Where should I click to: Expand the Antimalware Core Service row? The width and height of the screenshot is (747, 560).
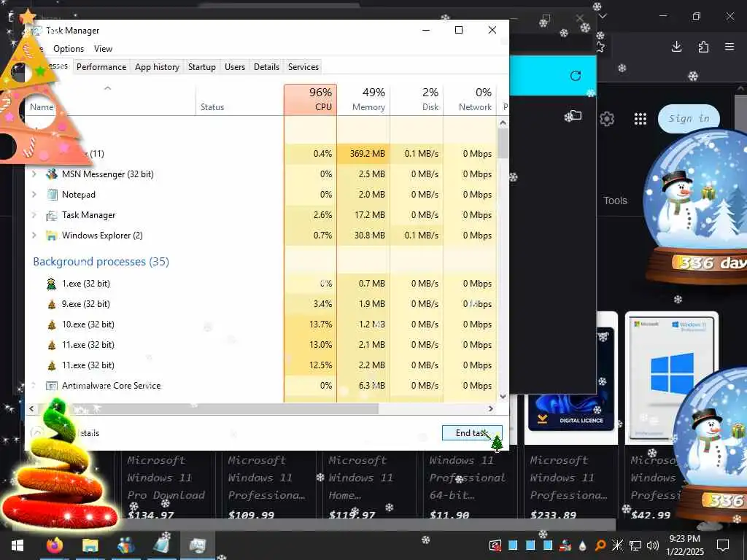point(34,385)
